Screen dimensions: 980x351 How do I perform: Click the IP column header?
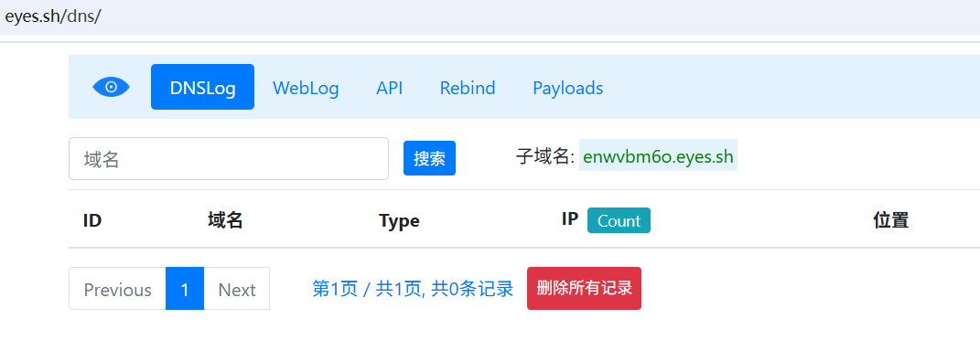pyautogui.click(x=570, y=218)
